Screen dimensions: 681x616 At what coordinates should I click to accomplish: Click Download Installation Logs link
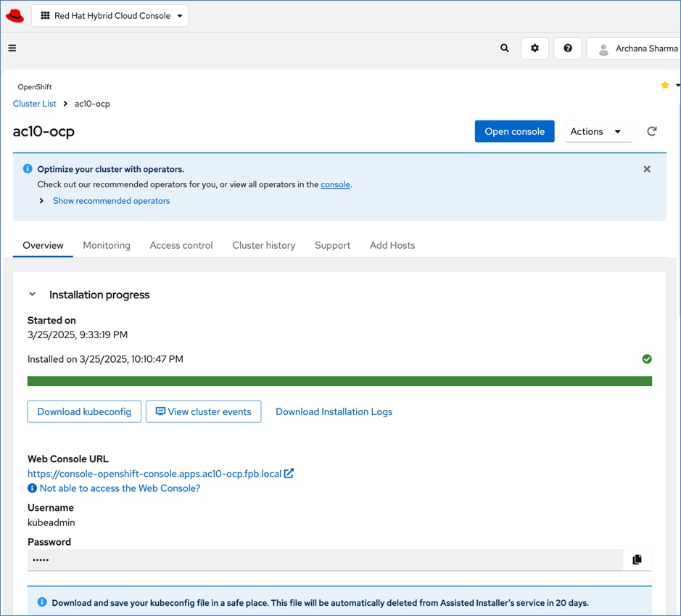point(334,411)
